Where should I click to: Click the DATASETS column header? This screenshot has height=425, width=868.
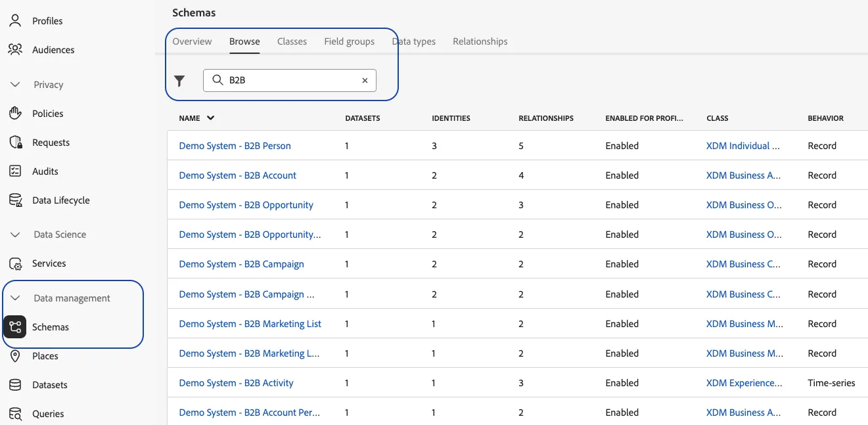click(363, 118)
